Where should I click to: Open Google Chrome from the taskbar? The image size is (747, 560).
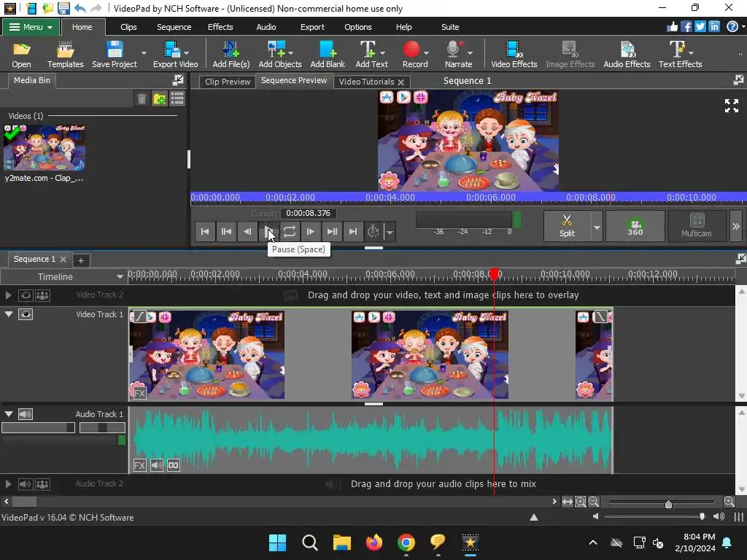click(406, 542)
